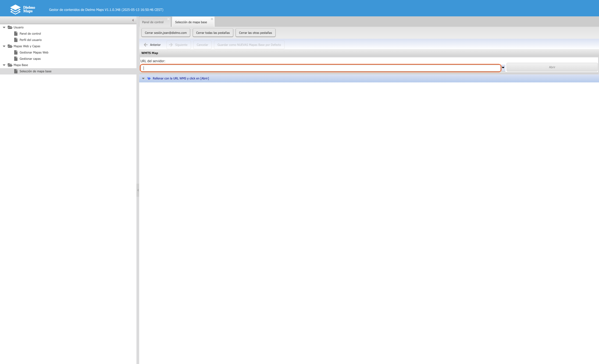
Task: Click Guardar como NUEVAS Mapas Base por Defecto
Action: click(249, 45)
